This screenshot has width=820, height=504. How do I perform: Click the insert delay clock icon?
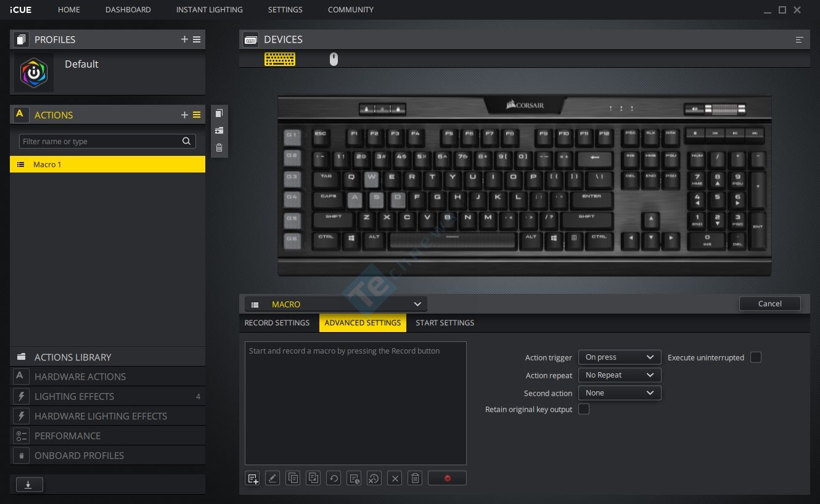pyautogui.click(x=354, y=478)
